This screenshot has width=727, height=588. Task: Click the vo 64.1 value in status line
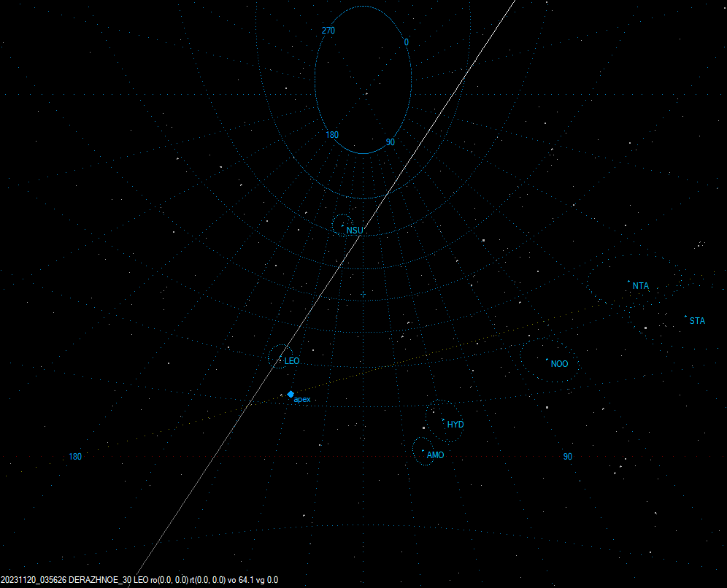(240, 580)
